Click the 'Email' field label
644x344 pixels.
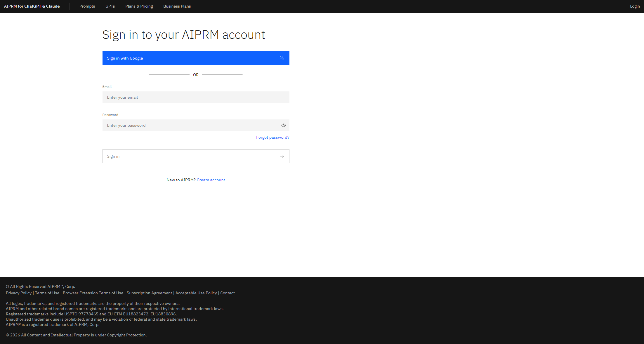click(x=107, y=87)
